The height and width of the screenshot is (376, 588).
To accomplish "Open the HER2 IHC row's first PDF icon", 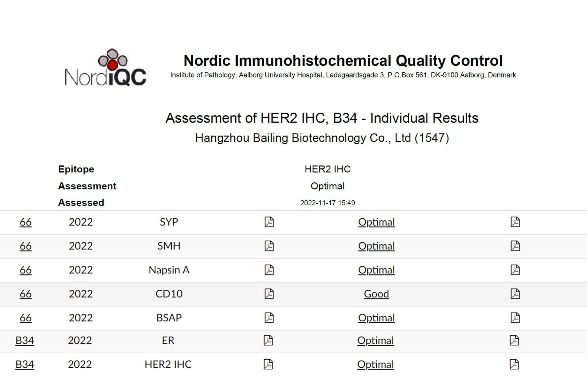I will 268,364.
